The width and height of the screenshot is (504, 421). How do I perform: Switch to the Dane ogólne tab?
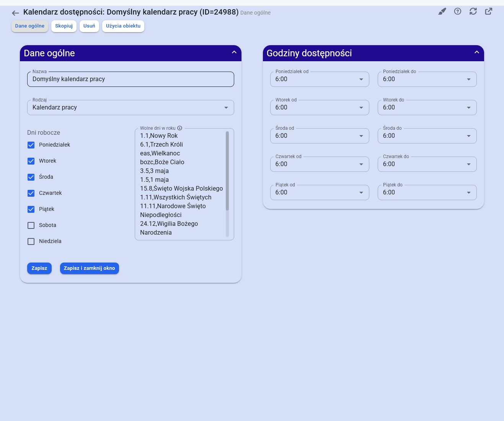(30, 26)
